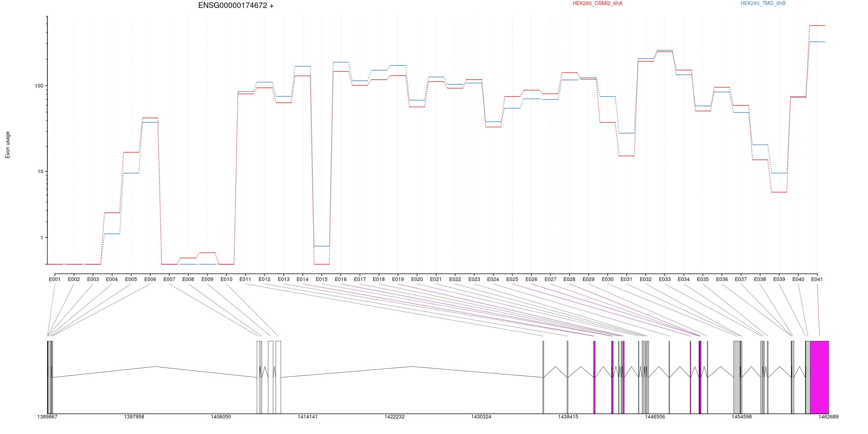Click exon label E027
The width and height of the screenshot is (868, 434).
pos(550,279)
